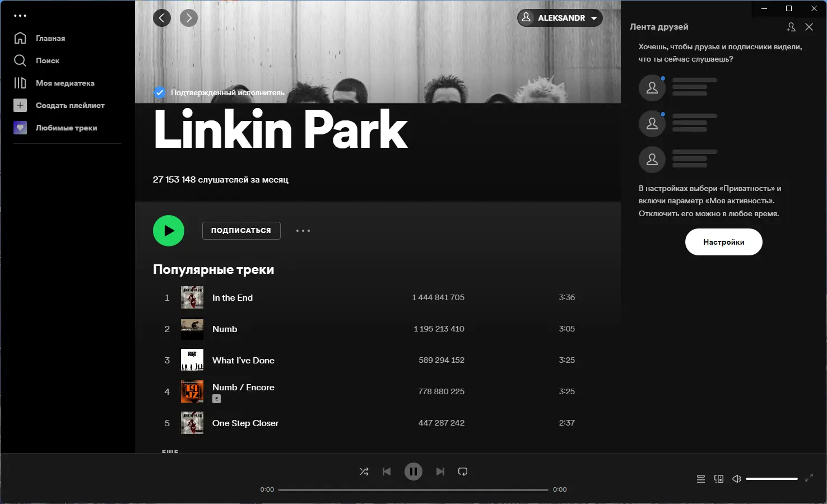
Task: Click the magnifying glass search icon
Action: click(20, 60)
